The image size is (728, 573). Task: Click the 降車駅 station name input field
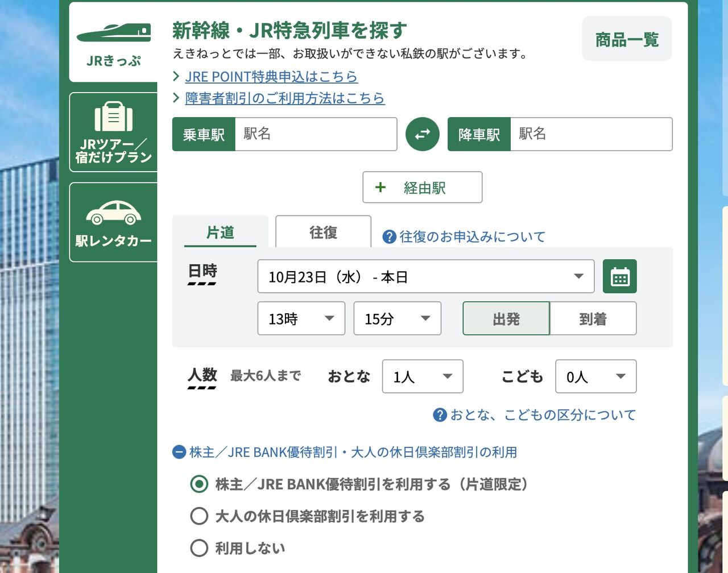click(x=591, y=134)
